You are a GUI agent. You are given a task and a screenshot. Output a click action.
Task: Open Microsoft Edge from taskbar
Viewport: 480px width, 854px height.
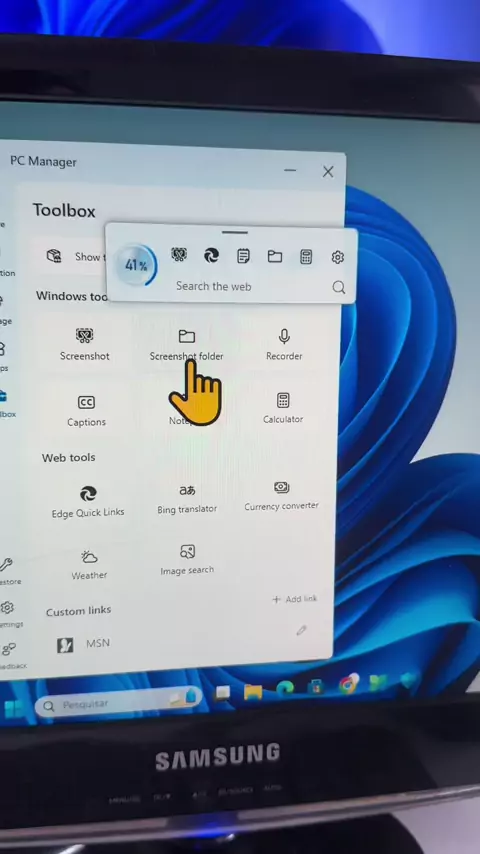pyautogui.click(x=284, y=690)
